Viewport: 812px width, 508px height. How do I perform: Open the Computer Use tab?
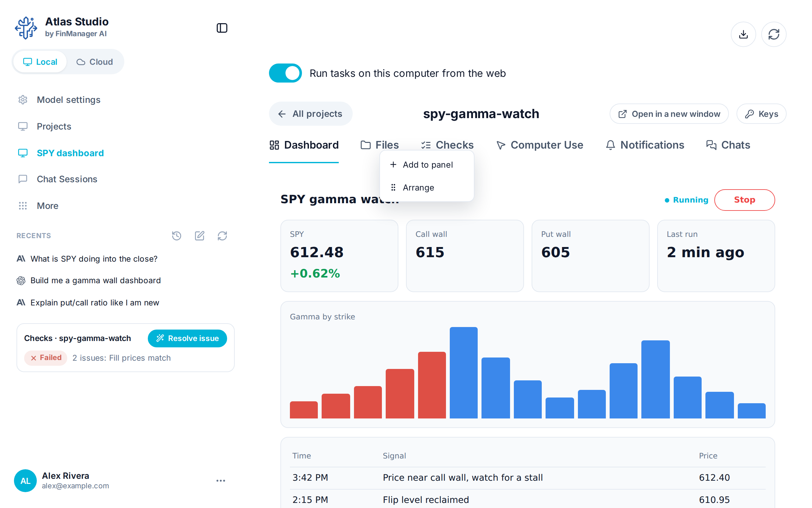[x=540, y=145]
